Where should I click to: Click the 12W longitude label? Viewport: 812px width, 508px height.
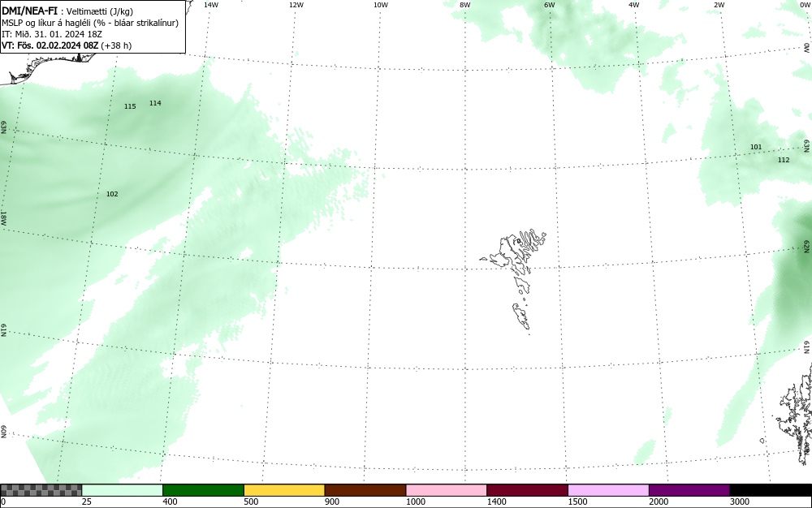[x=296, y=5]
